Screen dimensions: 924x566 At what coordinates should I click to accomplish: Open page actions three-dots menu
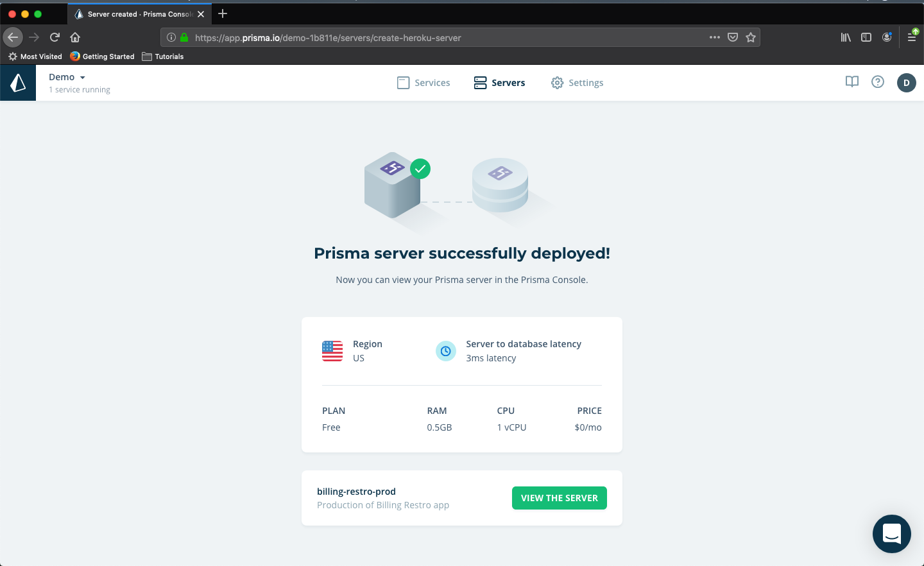point(715,37)
